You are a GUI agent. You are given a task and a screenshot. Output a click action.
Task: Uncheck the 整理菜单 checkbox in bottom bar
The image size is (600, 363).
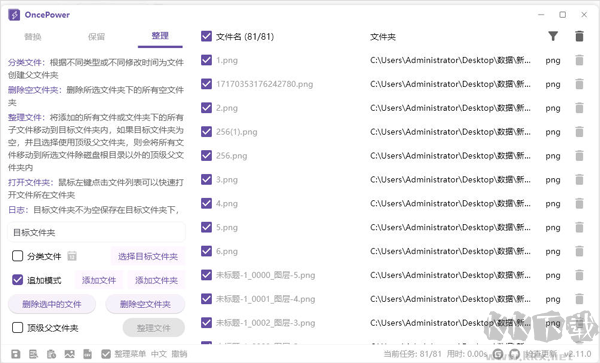click(x=106, y=354)
